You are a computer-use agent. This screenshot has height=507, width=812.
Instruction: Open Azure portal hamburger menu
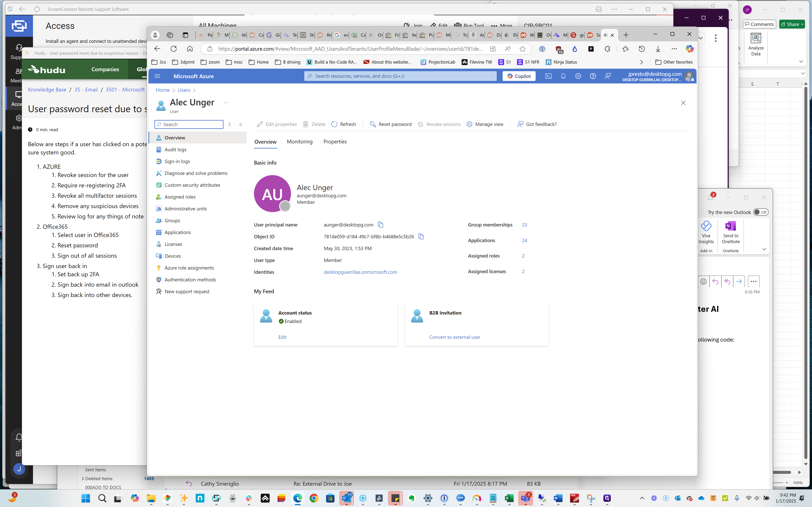tap(157, 76)
